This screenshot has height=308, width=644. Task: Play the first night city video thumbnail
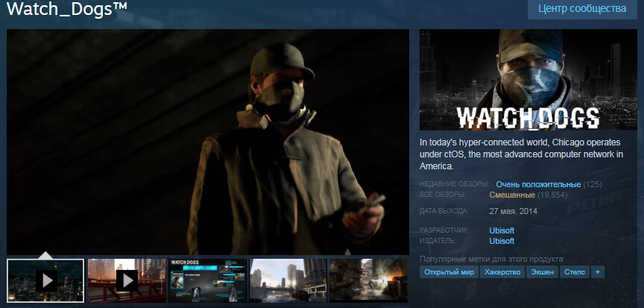coord(45,281)
